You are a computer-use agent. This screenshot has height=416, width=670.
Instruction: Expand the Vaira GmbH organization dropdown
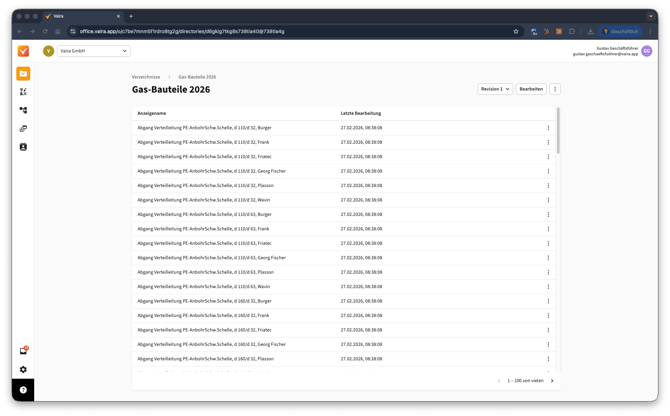[x=93, y=51]
